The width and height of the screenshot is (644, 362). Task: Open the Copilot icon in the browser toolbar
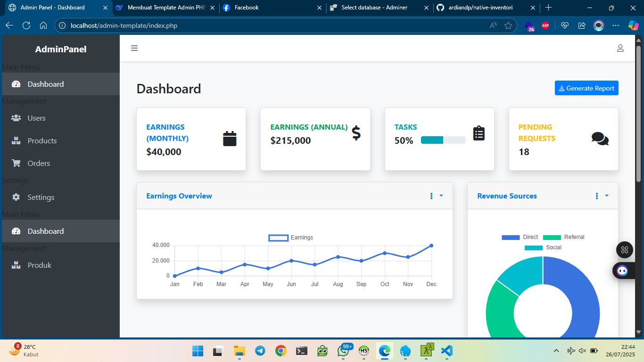coord(633,25)
